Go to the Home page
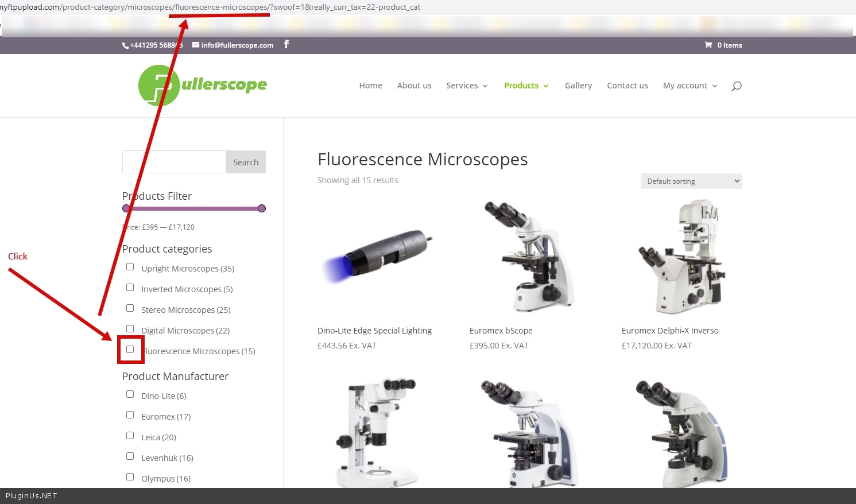The width and height of the screenshot is (856, 504). coord(371,86)
